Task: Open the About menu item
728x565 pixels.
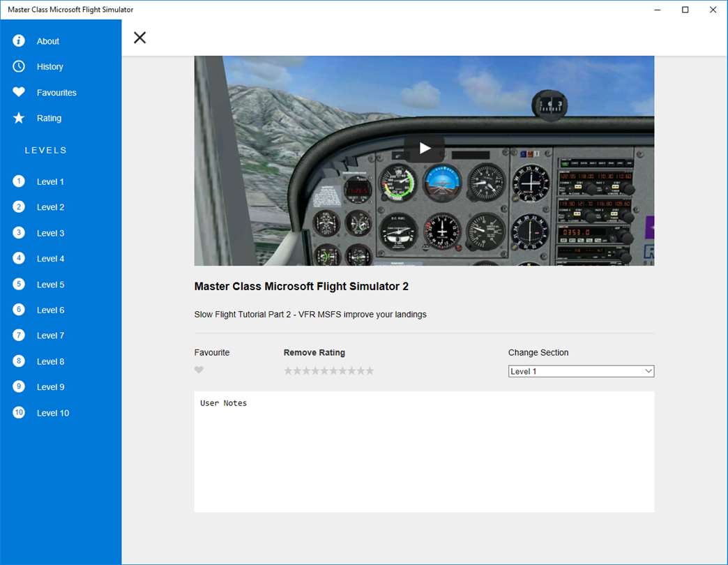Action: 48,41
